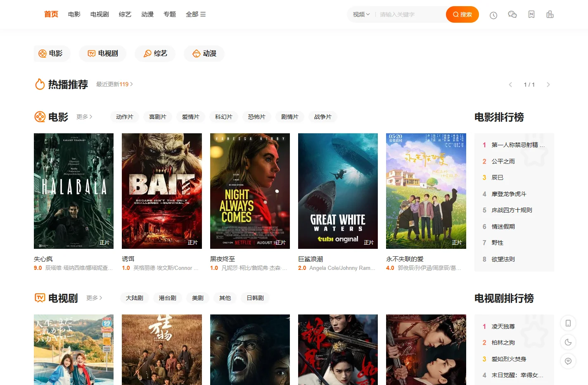Open the 视频 search type dropdown
The width and height of the screenshot is (588, 385).
click(361, 14)
